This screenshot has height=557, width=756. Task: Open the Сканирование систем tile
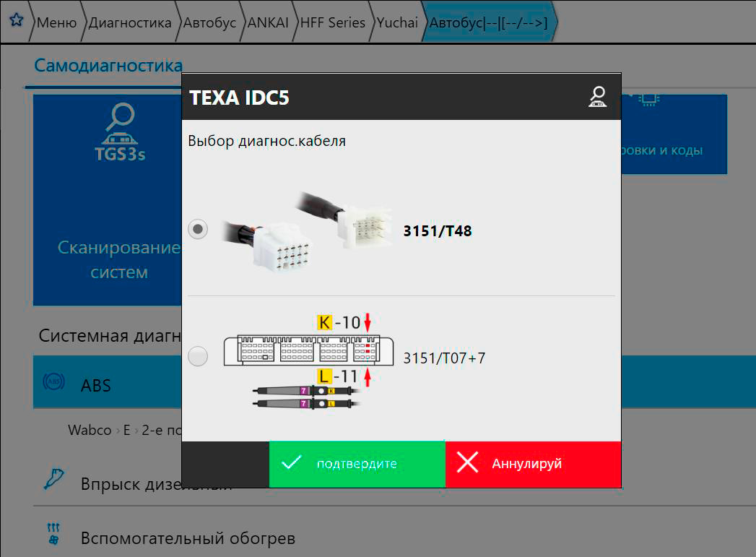[x=108, y=200]
